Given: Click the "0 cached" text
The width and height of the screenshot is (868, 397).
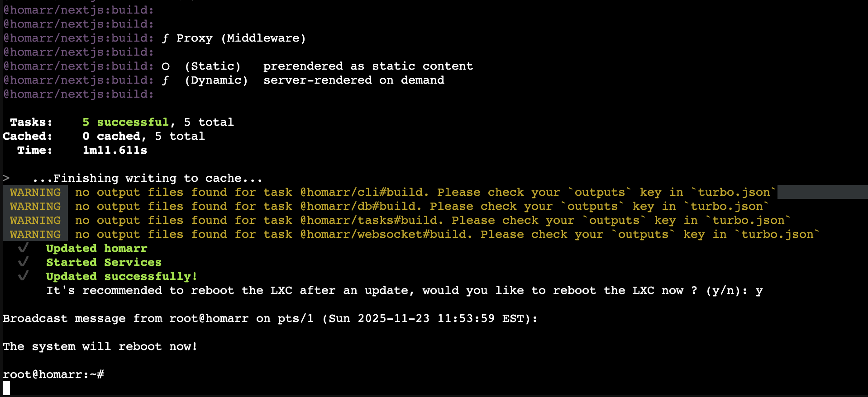Looking at the screenshot, I should [x=111, y=136].
